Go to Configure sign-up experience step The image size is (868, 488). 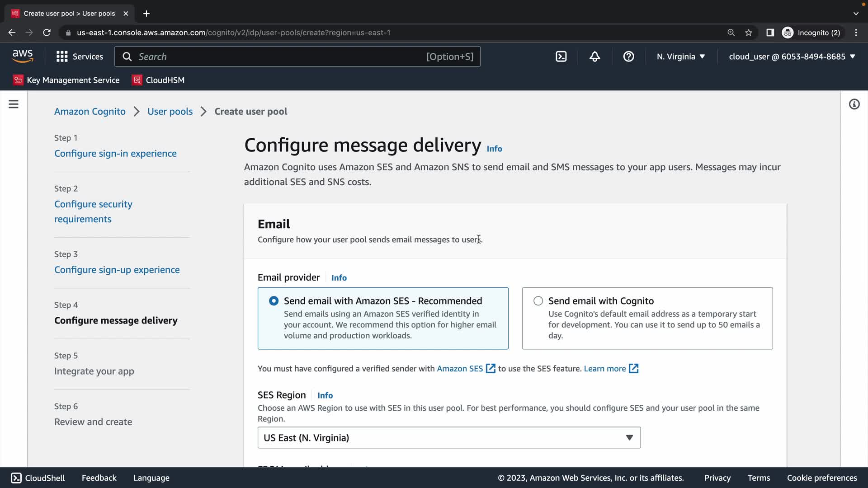[117, 270]
